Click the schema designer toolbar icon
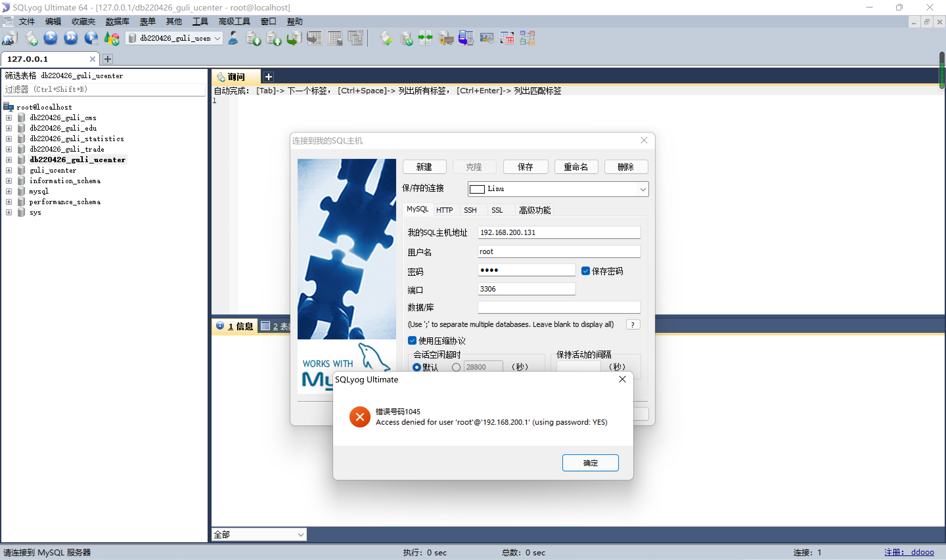Image resolution: width=946 pixels, height=560 pixels. 527,38
